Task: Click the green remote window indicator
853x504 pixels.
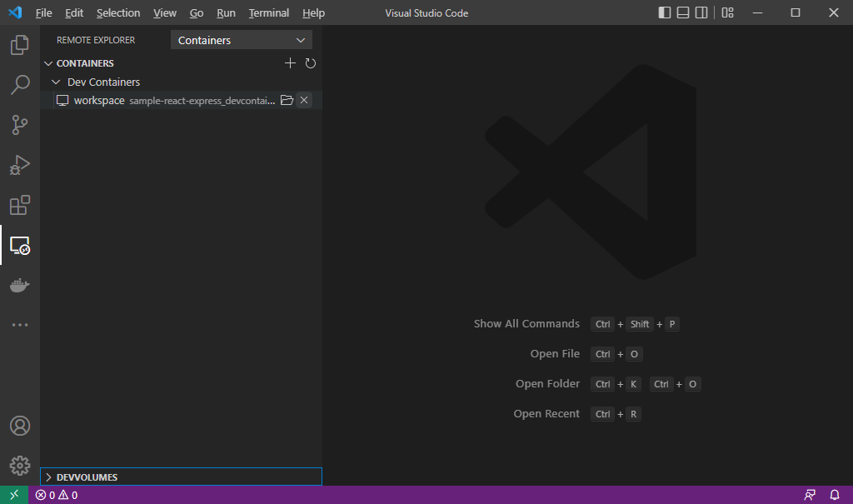Action: 14,495
